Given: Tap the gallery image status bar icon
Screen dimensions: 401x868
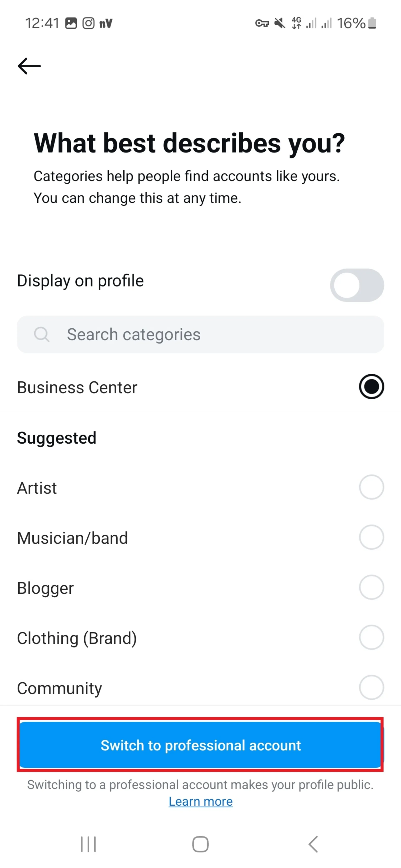Looking at the screenshot, I should (x=71, y=23).
